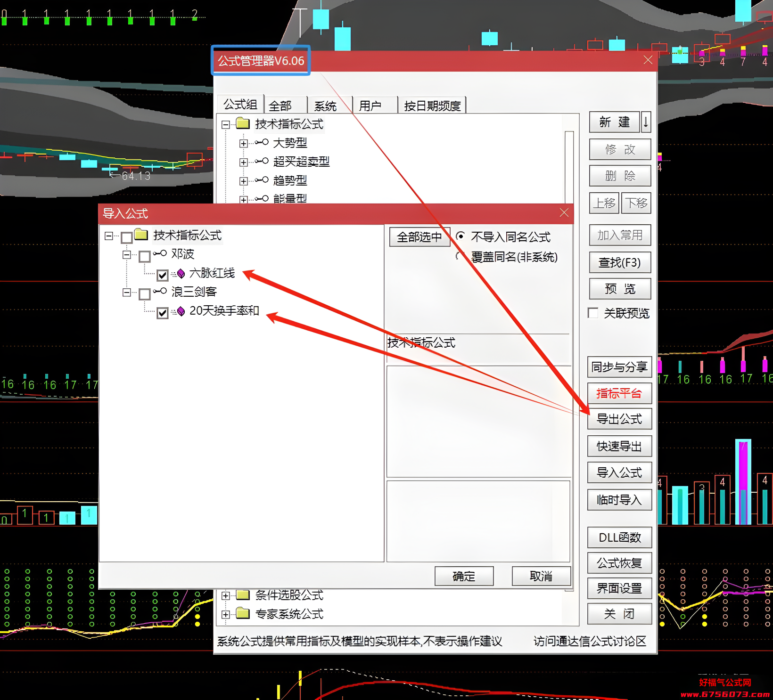Viewport: 773px width, 700px height.
Task: Select the 覆盖同名(非系统) radio option
Action: point(460,257)
